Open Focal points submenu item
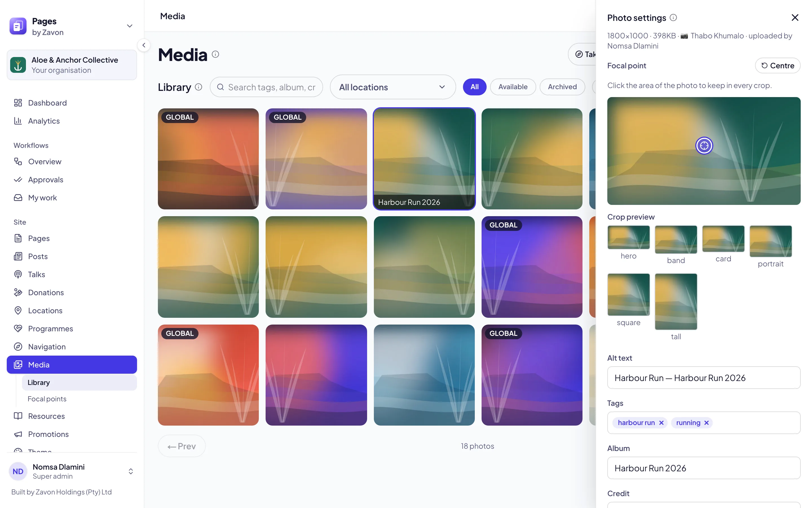 pyautogui.click(x=79, y=399)
